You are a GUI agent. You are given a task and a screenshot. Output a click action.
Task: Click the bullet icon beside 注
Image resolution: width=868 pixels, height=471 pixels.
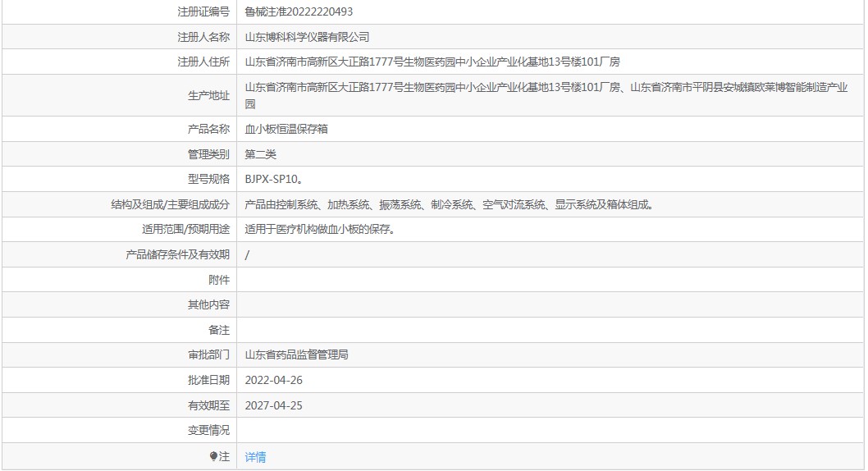coord(213,456)
